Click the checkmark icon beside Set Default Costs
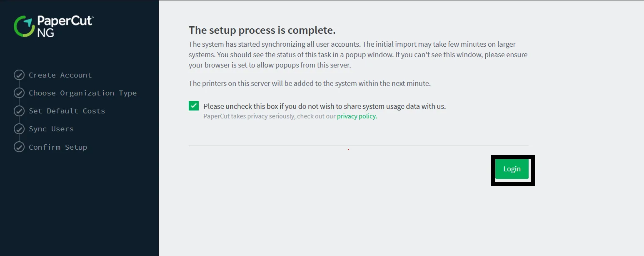This screenshot has height=256, width=644. click(x=19, y=110)
